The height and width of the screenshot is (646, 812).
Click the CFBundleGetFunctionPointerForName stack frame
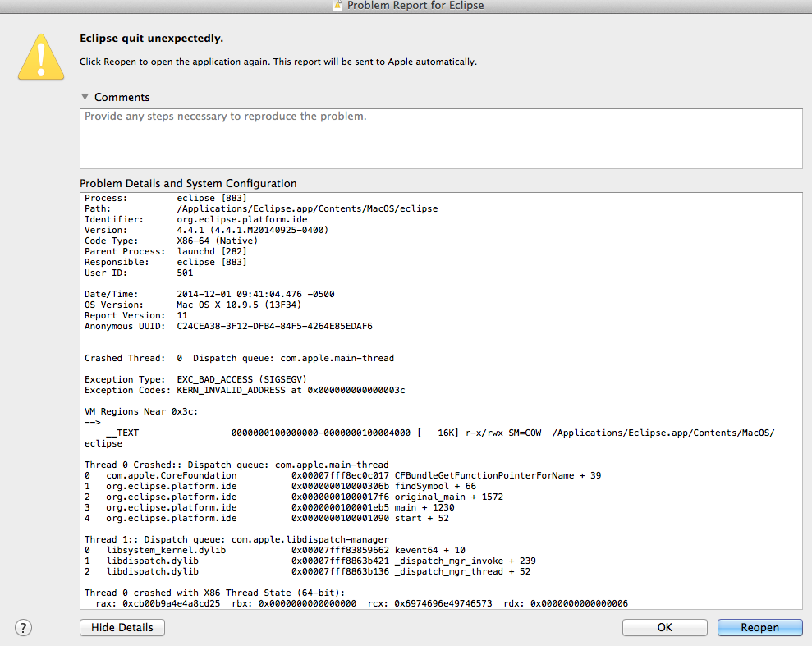click(x=343, y=476)
